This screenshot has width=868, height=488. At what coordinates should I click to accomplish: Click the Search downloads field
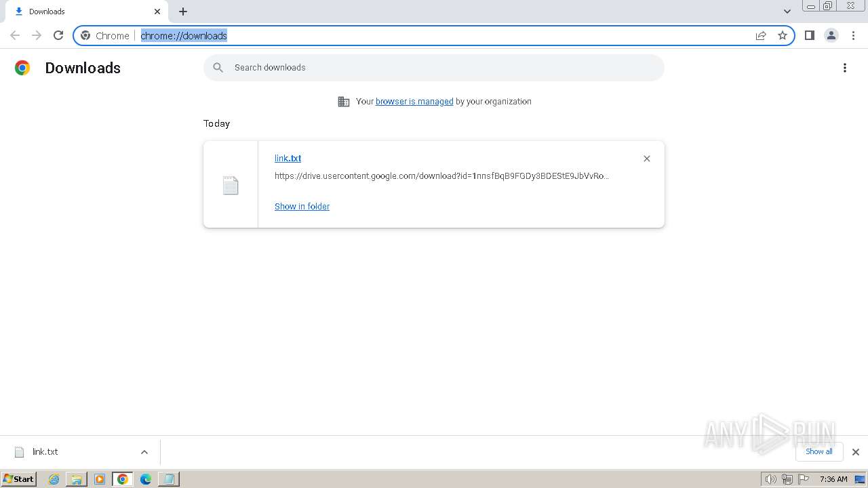tap(434, 68)
